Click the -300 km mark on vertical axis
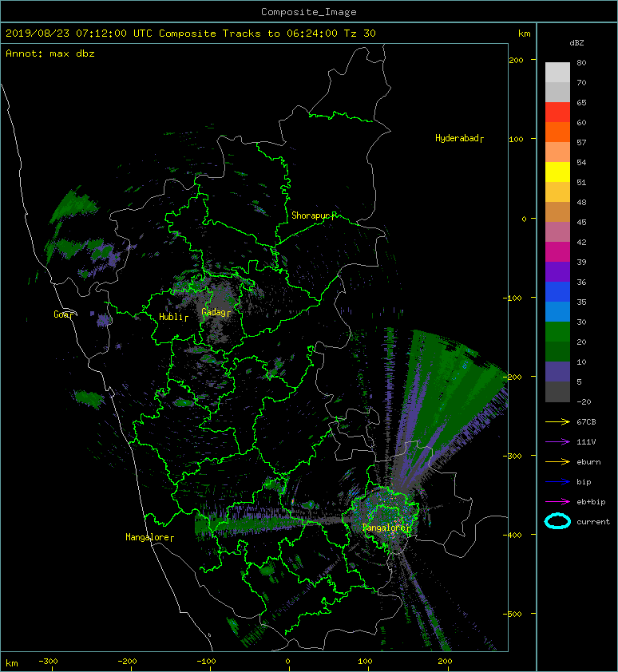Viewport: 618px width, 672px height. pyautogui.click(x=513, y=456)
